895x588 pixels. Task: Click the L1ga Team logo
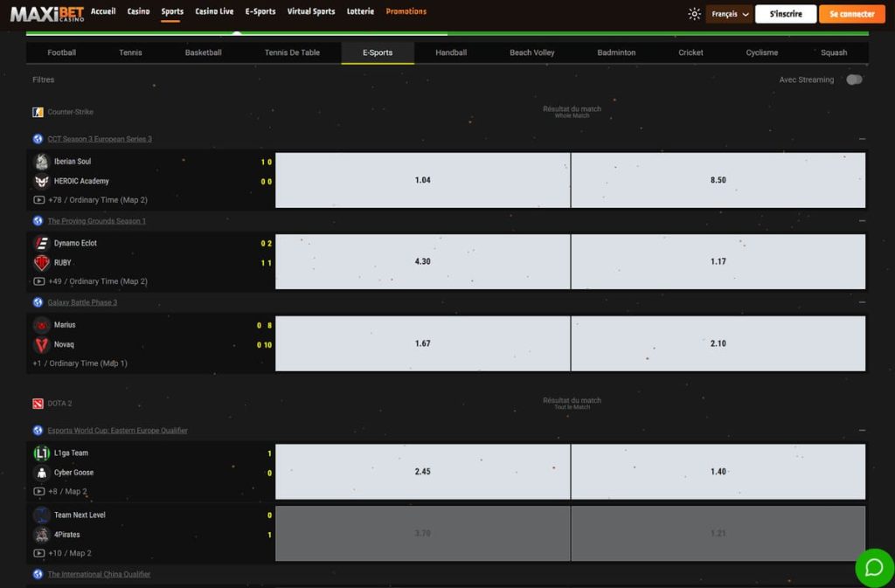[x=41, y=453]
